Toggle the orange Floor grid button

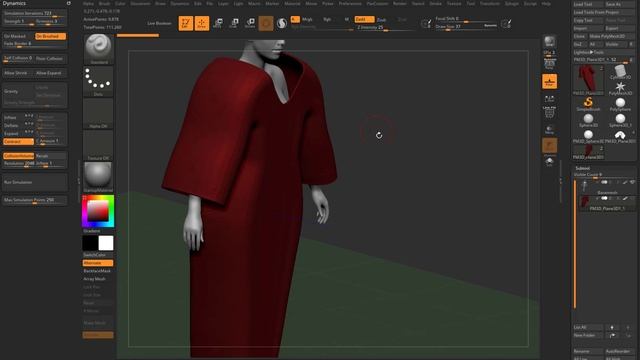click(x=549, y=81)
